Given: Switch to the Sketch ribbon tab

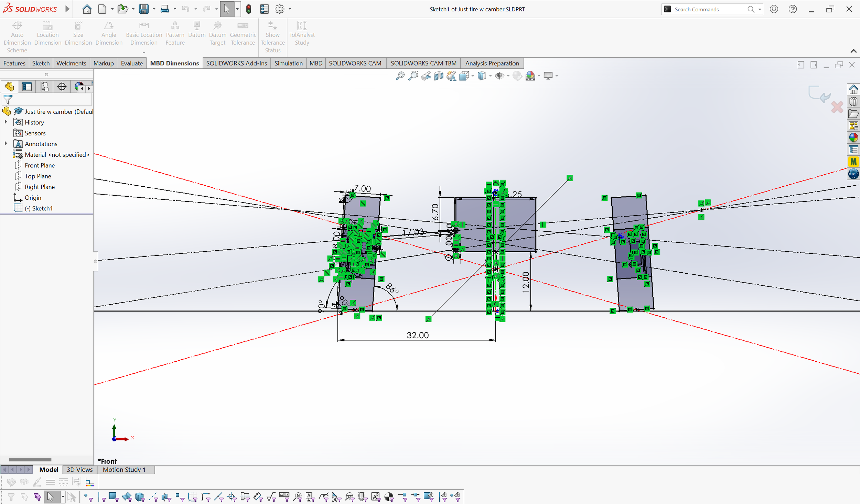Looking at the screenshot, I should point(41,63).
